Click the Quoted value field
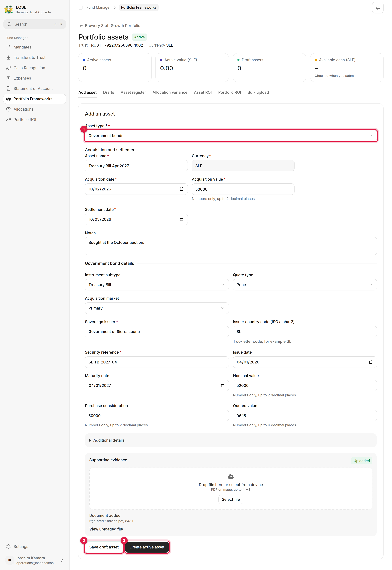Viewport: 392px width, 570px height. [305, 415]
